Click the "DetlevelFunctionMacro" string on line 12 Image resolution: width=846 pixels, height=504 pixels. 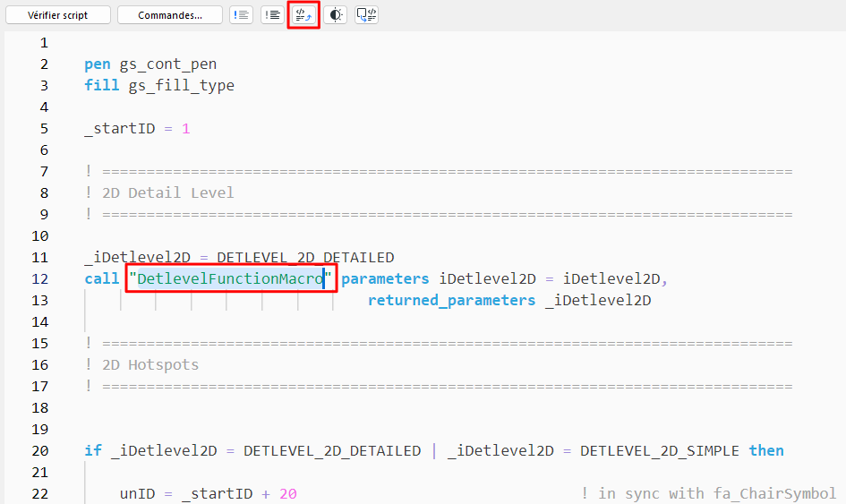(x=230, y=278)
